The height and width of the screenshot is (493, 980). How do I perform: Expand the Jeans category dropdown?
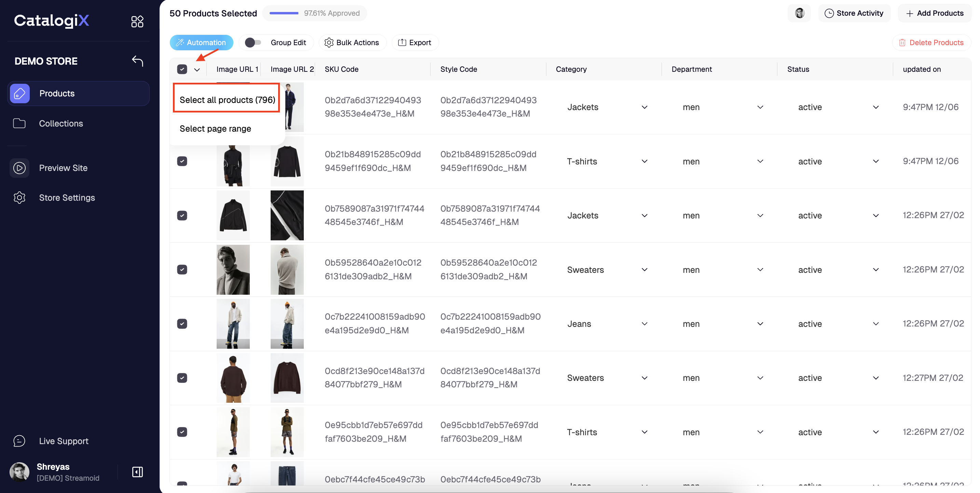644,324
